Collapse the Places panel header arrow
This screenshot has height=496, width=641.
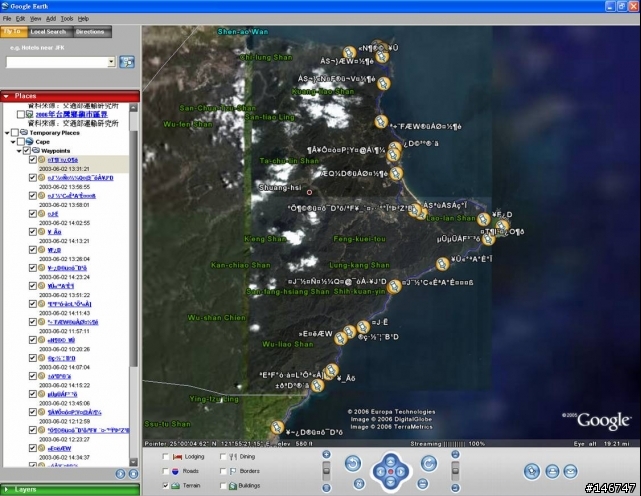pos(6,96)
